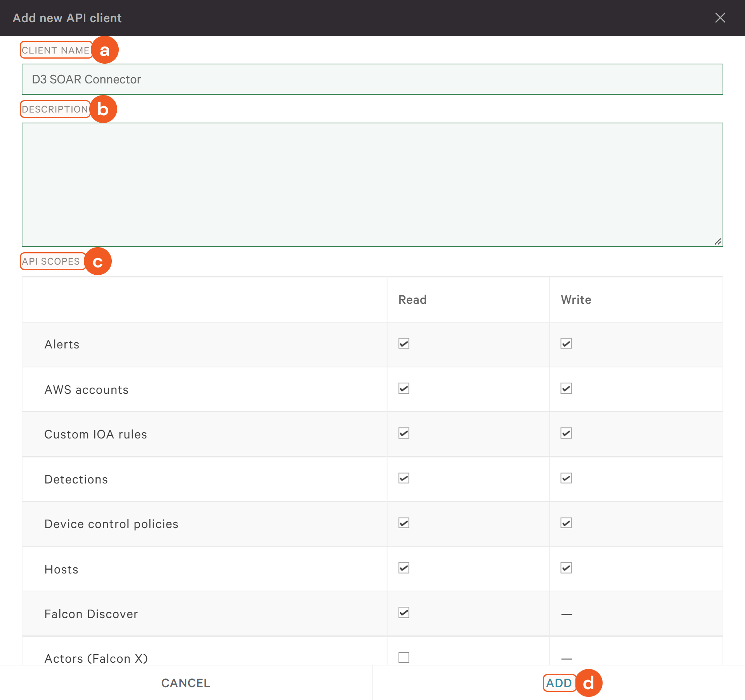The height and width of the screenshot is (700, 745).
Task: Disable Read access for AWS accounts
Action: [404, 389]
